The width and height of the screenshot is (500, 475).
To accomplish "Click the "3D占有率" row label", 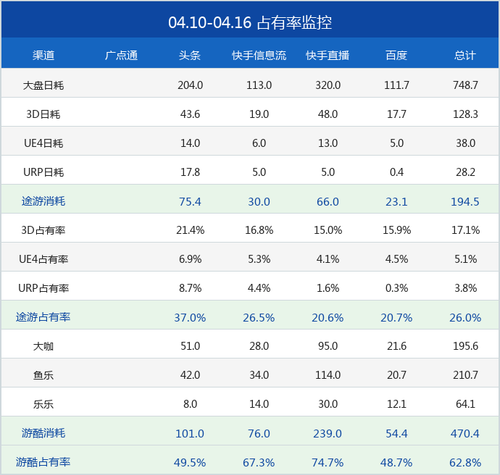I will click(x=43, y=230).
